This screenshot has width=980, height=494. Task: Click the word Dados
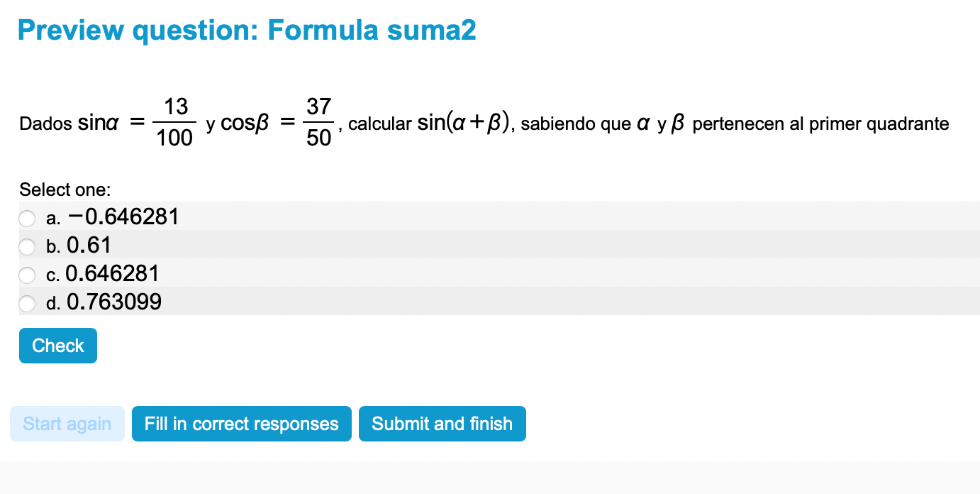point(45,124)
